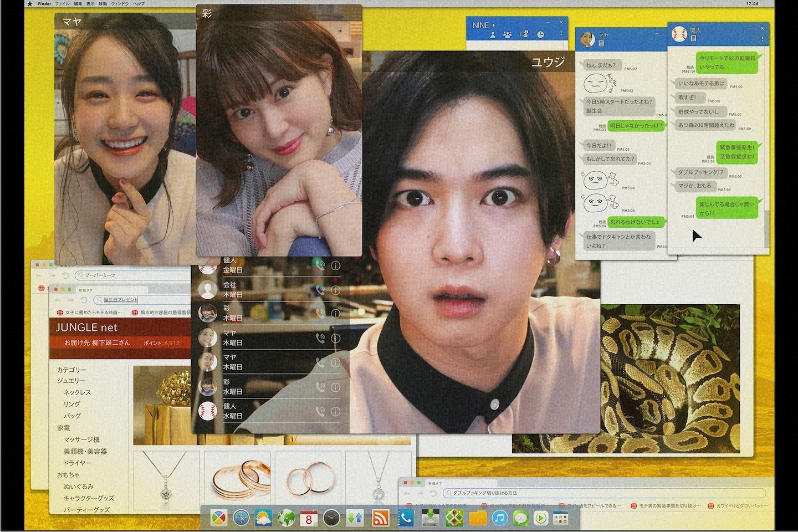Launch the music note app in the dock
Image resolution: width=798 pixels, height=532 pixels.
(499, 518)
